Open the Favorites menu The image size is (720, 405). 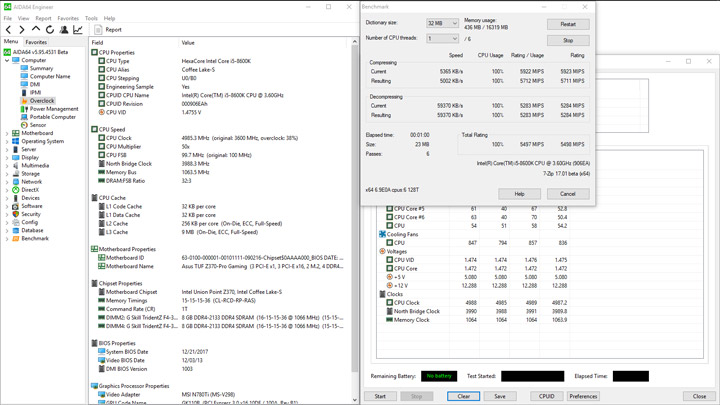click(x=68, y=18)
